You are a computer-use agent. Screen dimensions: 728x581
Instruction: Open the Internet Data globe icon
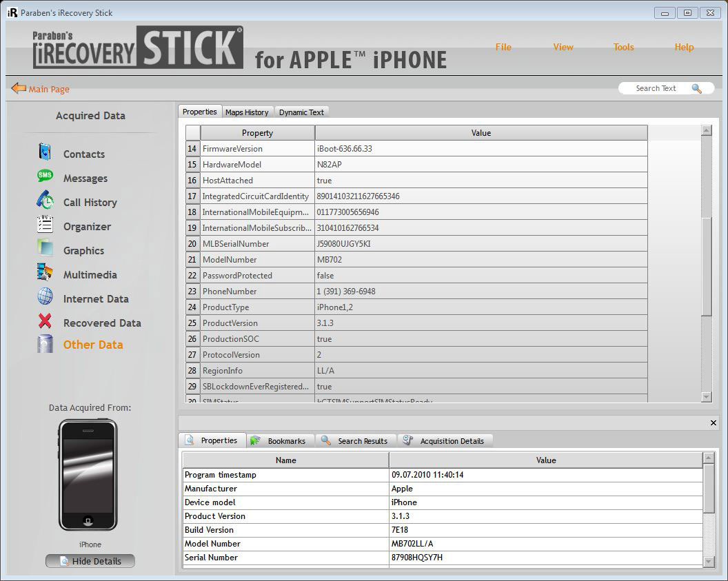tap(45, 296)
